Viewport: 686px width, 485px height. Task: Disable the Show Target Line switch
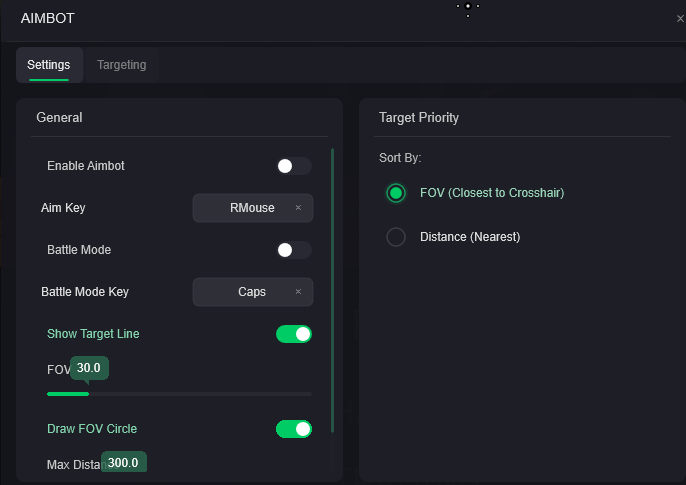click(294, 334)
